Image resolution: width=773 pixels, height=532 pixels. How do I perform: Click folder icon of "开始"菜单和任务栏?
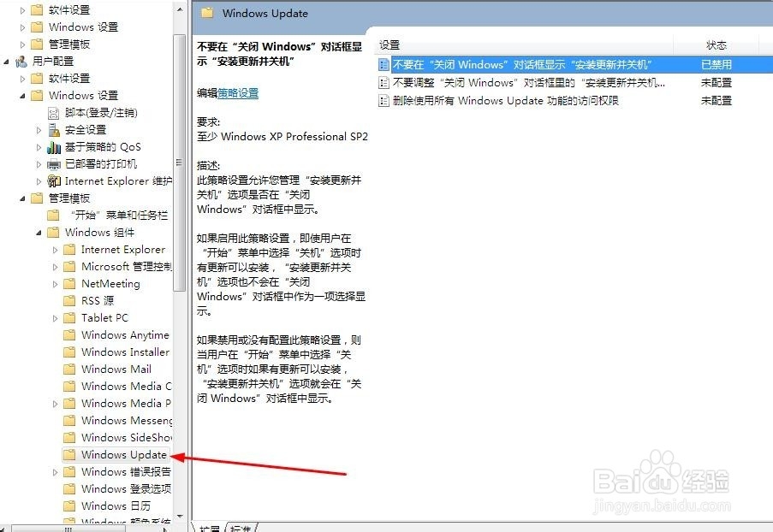[x=53, y=216]
